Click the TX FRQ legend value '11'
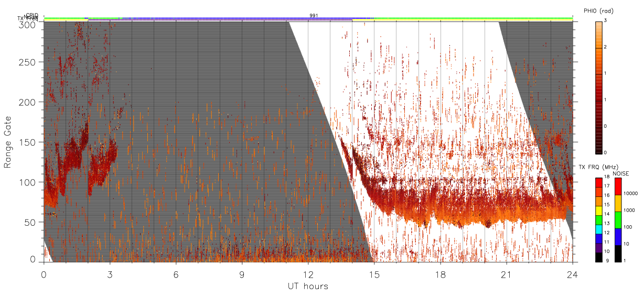Screen dimensions: 644x297 607,242
